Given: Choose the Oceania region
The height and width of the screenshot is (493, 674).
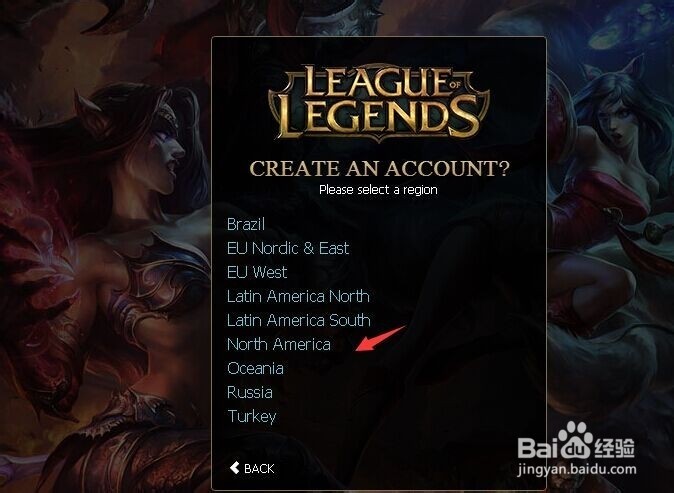Looking at the screenshot, I should (255, 369).
